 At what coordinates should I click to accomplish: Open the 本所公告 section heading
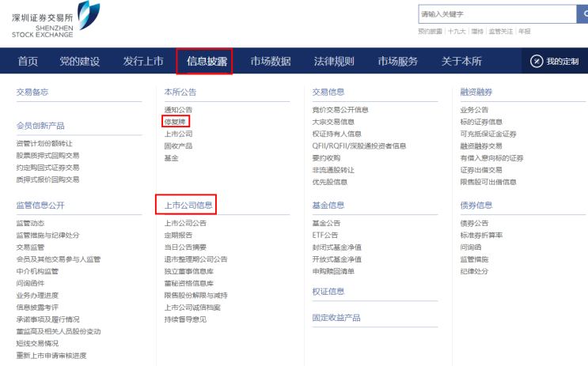[x=180, y=92]
